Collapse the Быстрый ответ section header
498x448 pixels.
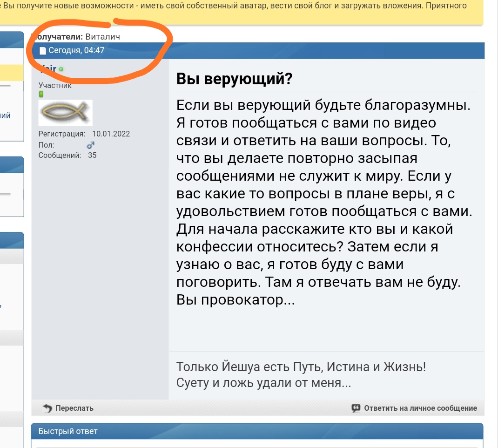tap(257, 431)
